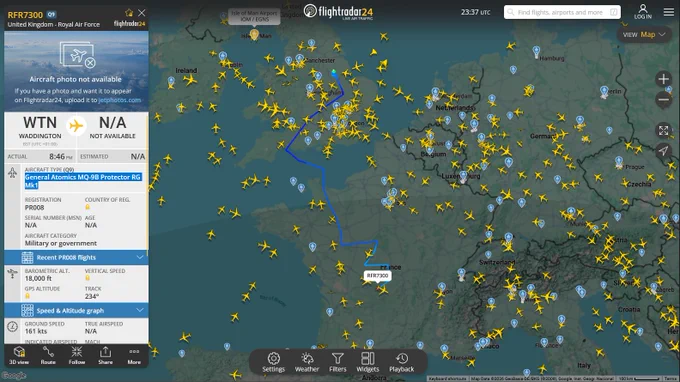Click the track value 234°
The height and width of the screenshot is (382, 680).
(92, 296)
